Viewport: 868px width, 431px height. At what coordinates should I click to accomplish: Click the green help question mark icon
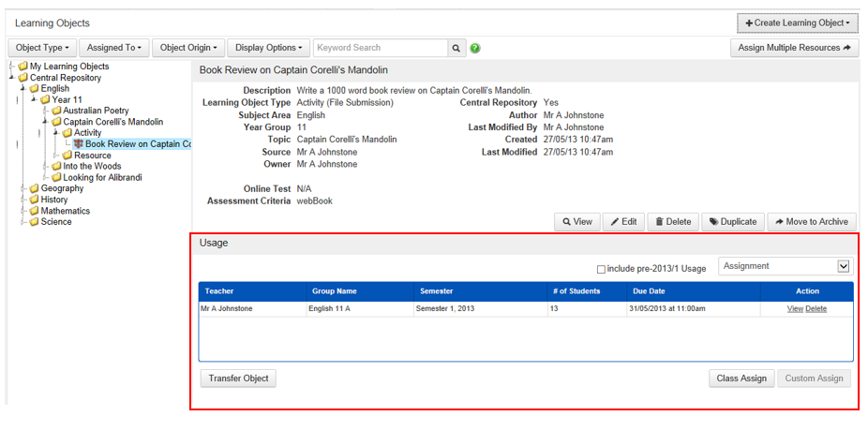pyautogui.click(x=475, y=48)
